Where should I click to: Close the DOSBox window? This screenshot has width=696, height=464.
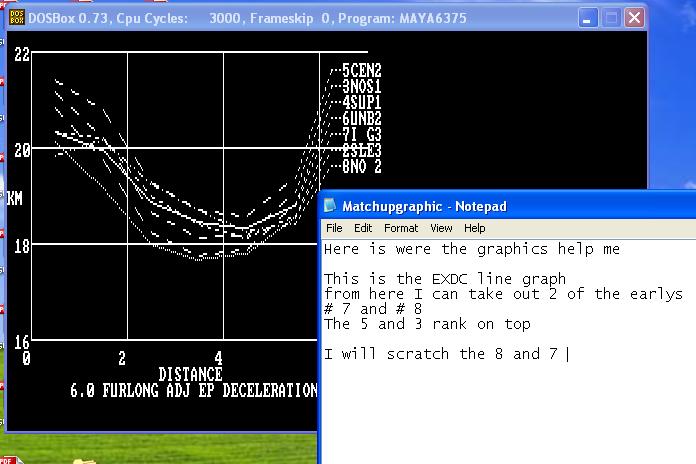pyautogui.click(x=635, y=19)
